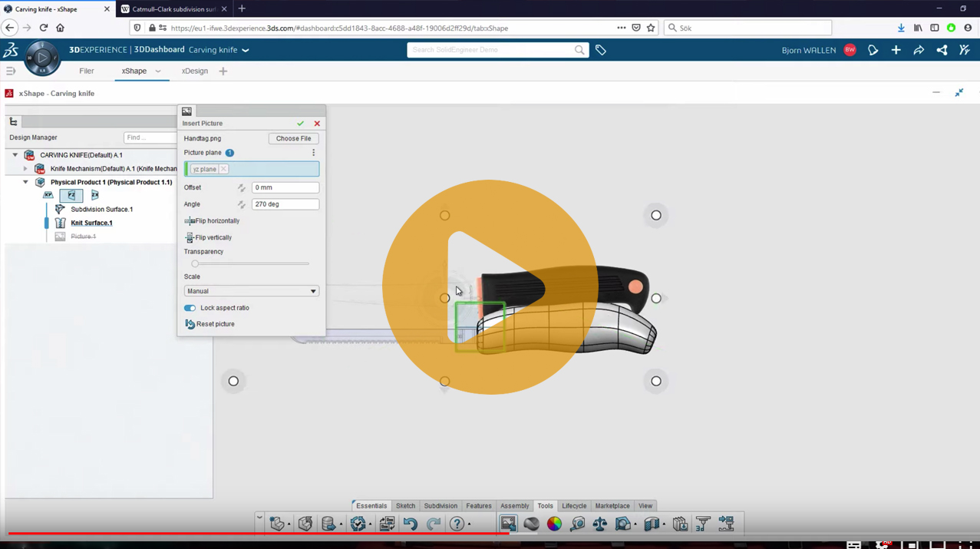Click the Mass Properties balance-scale icon
The height and width of the screenshot is (549, 980).
(x=599, y=524)
